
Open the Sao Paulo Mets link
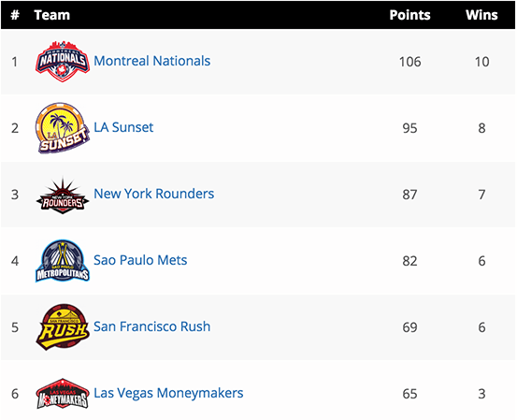click(140, 260)
